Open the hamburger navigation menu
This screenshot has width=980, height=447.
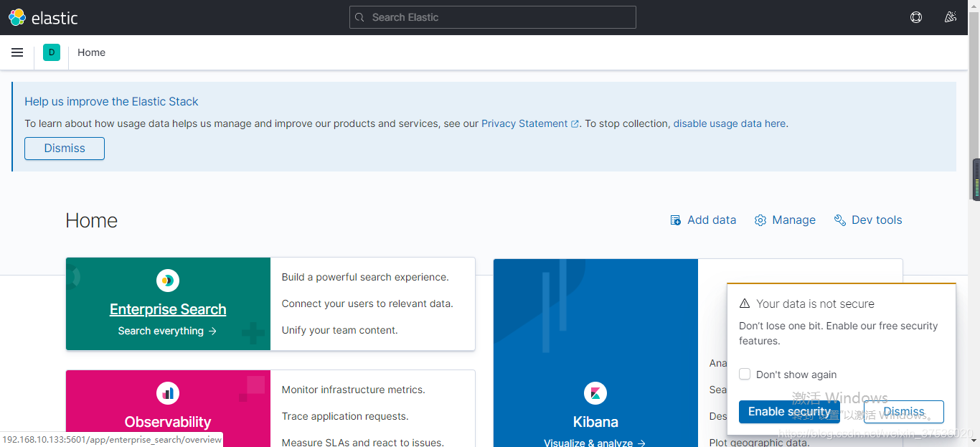coord(17,52)
